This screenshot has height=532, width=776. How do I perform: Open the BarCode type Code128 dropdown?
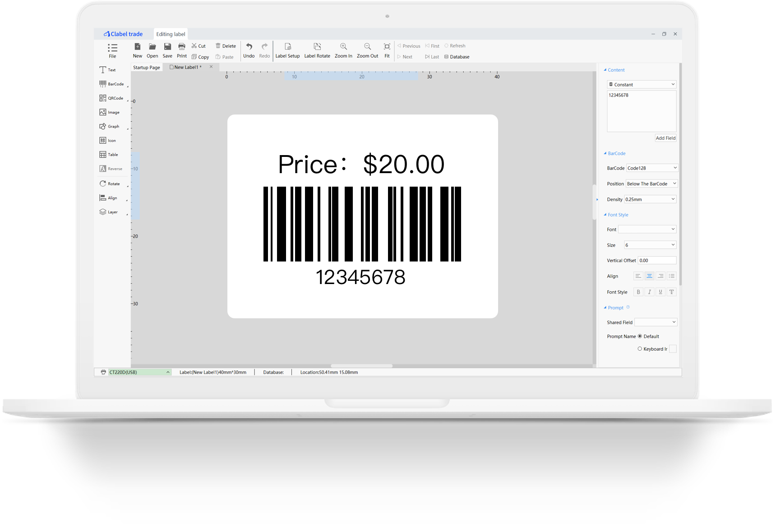tap(652, 168)
